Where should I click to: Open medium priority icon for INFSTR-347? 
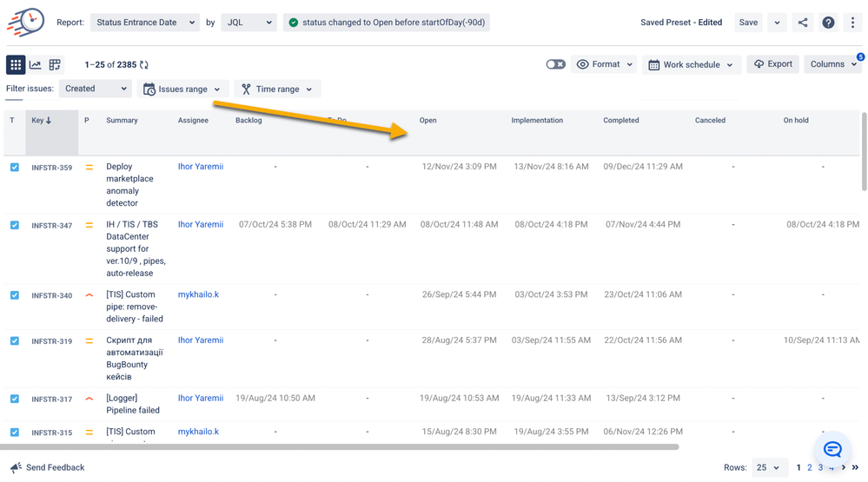click(89, 225)
